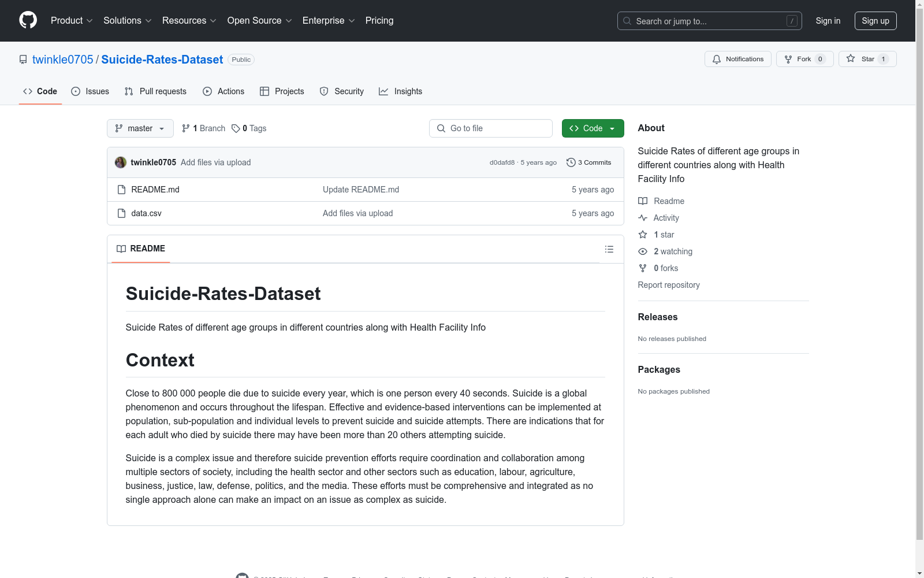
Task: Open the data.csv file
Action: click(x=147, y=213)
